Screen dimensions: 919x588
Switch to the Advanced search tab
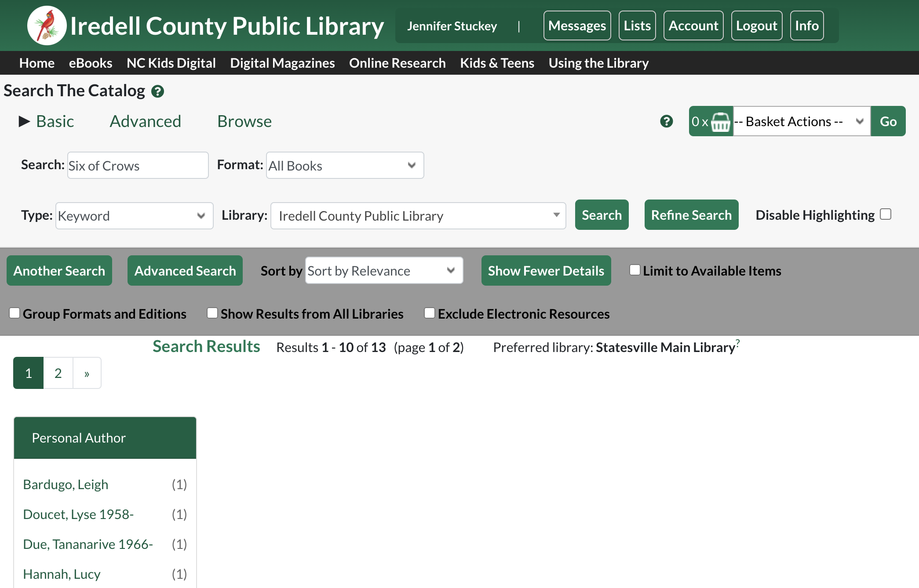point(145,121)
